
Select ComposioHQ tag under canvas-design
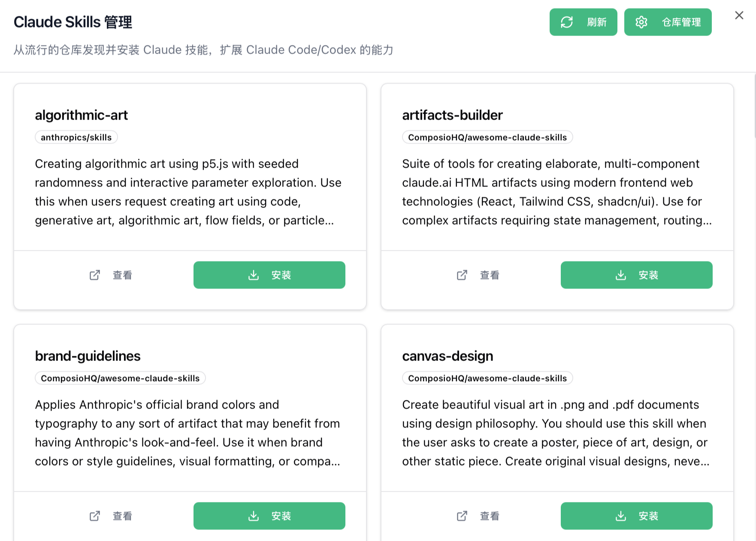[x=487, y=378]
